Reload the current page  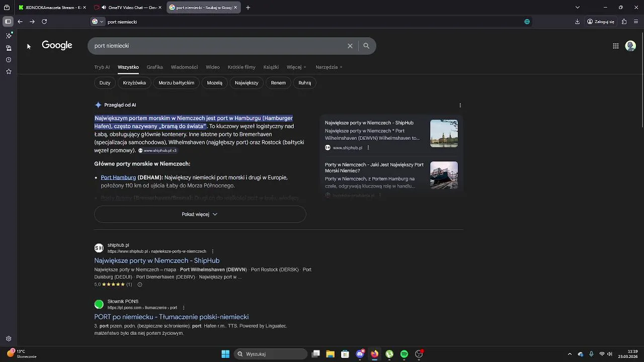44,22
